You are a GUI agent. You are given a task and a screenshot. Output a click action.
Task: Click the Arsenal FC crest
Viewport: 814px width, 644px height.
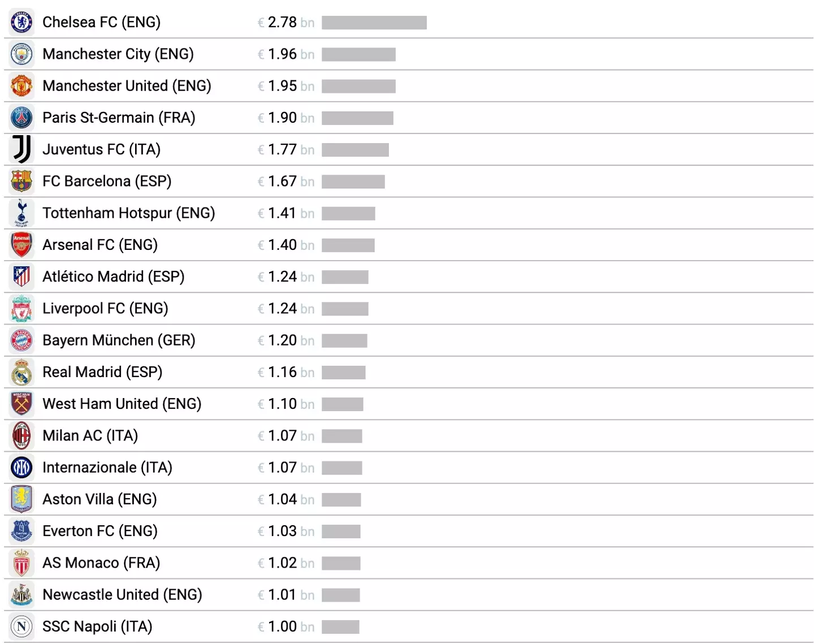coord(21,245)
